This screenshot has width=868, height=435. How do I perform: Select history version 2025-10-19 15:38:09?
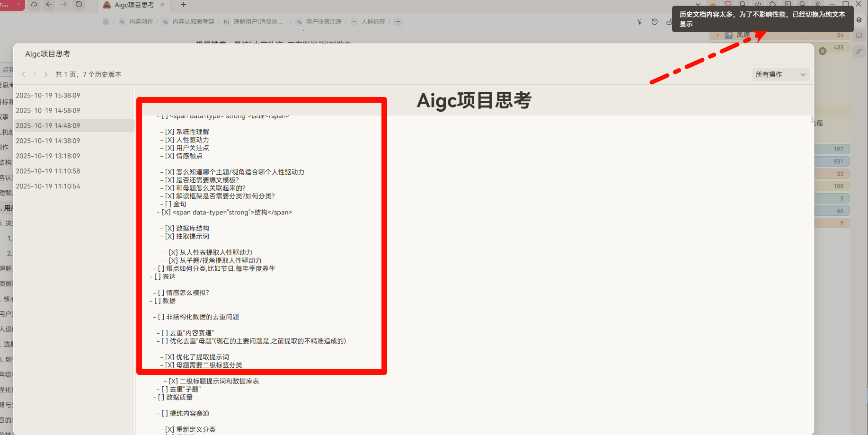74,95
